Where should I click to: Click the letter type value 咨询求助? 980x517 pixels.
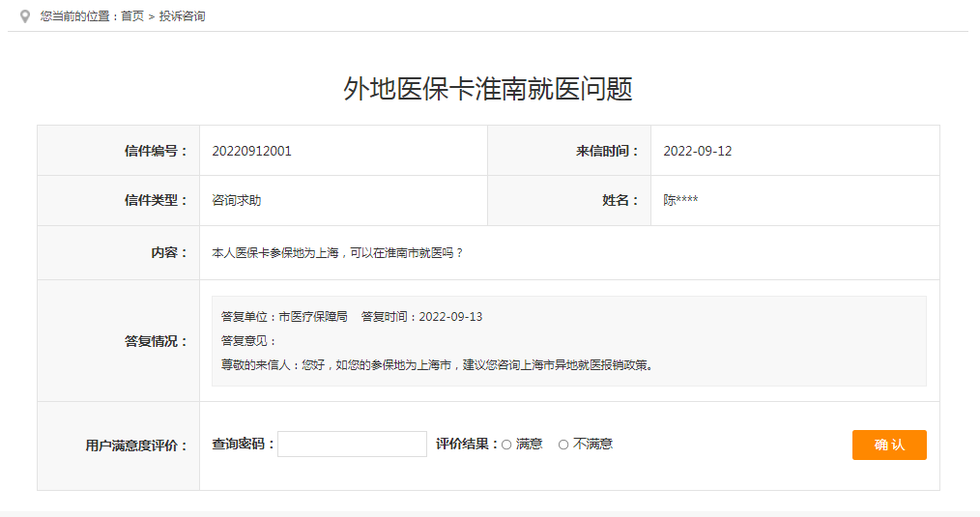point(236,201)
